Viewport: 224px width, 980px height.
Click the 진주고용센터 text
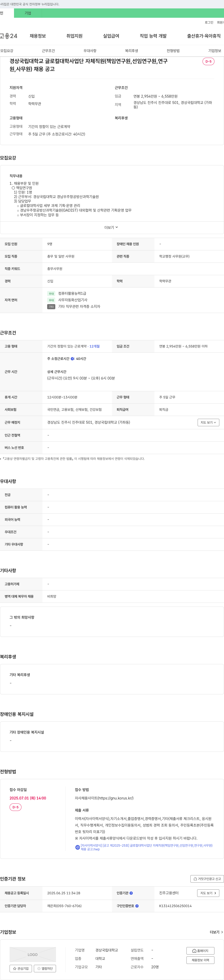click(169, 893)
